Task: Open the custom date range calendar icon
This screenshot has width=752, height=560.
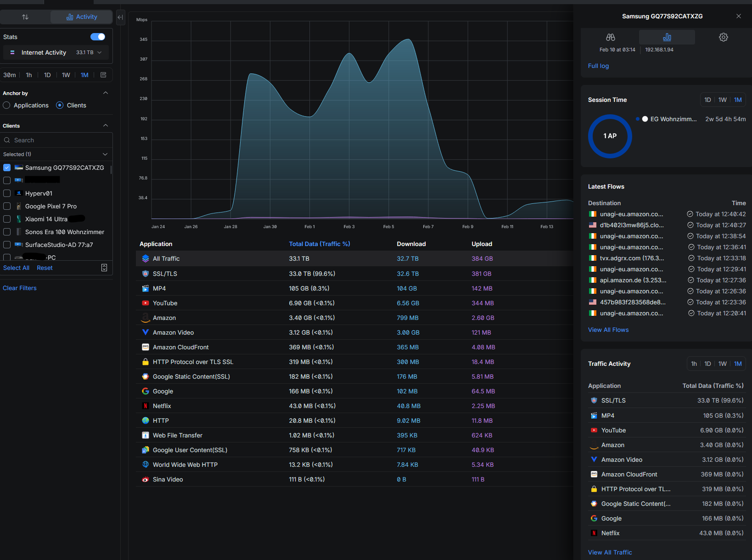Action: pos(103,75)
